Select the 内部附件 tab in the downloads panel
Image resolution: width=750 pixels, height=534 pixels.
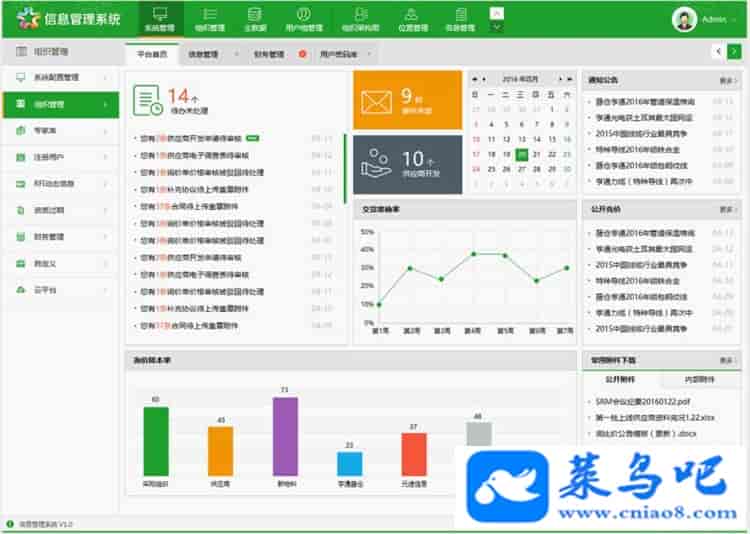700,379
